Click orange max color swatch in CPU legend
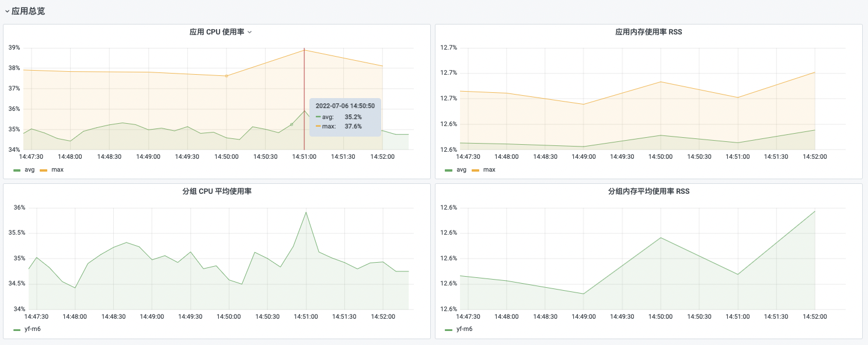 click(x=43, y=170)
